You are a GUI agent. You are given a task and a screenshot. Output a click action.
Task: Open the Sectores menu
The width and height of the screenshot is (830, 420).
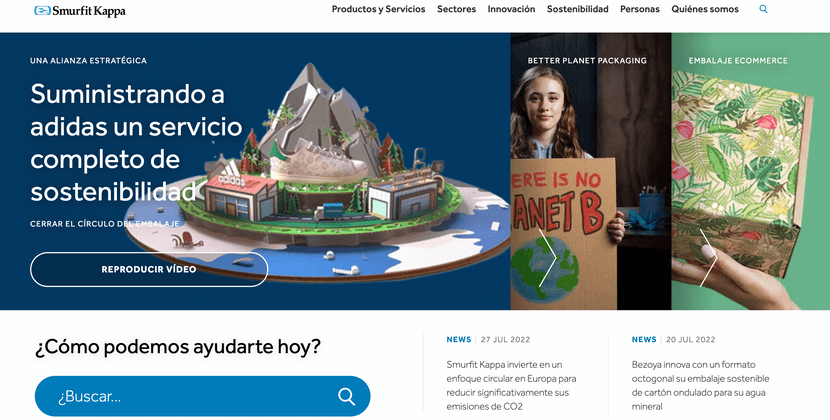456,9
